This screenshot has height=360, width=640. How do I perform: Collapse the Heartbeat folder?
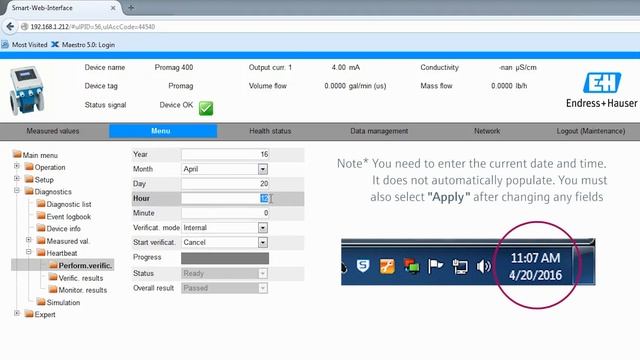tap(29, 252)
